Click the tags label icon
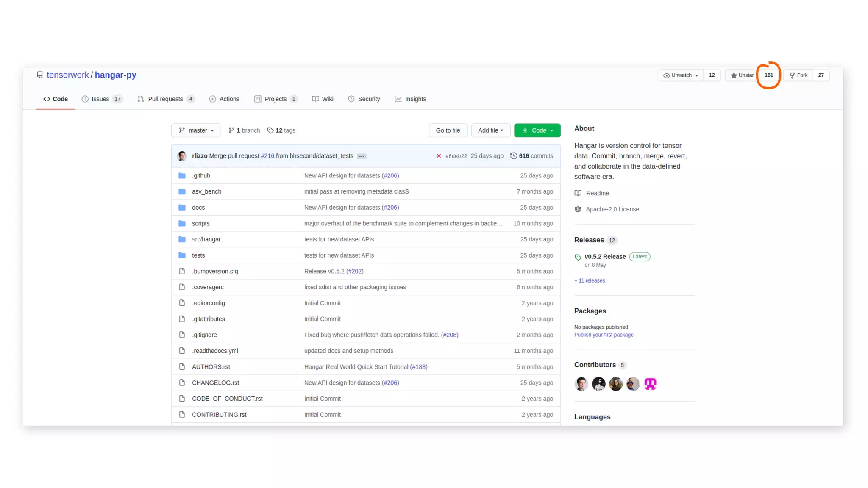The width and height of the screenshot is (868, 488). 270,130
